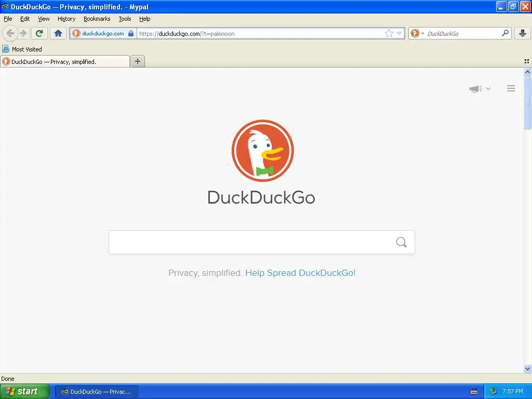This screenshot has height=399, width=532.
Task: Click the Done status bar text
Action: 7,379
